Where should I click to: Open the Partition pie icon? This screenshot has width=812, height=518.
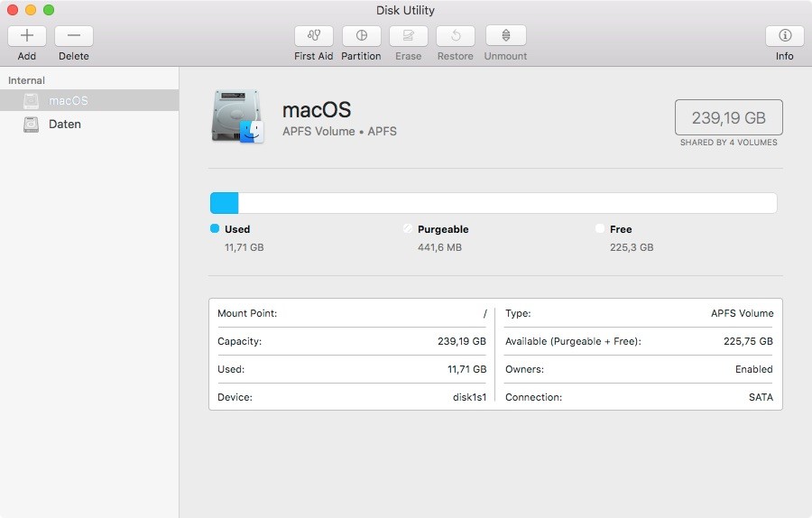point(362,36)
